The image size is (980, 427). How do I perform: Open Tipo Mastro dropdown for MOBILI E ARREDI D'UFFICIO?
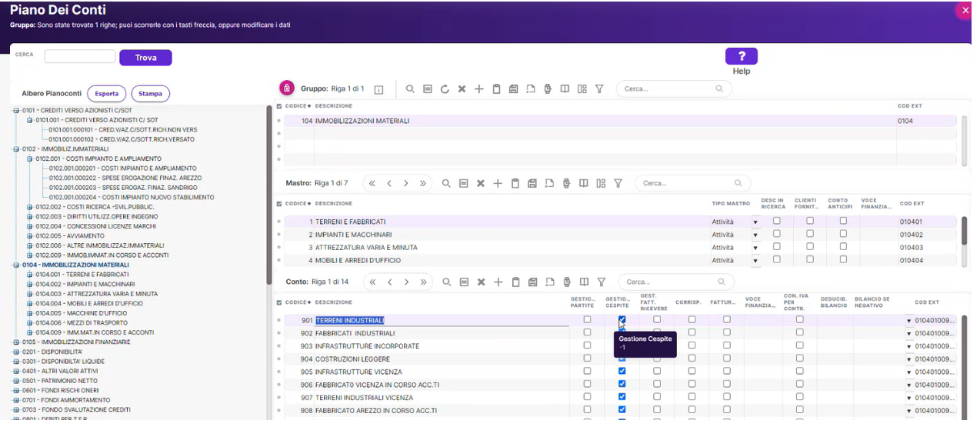point(755,261)
